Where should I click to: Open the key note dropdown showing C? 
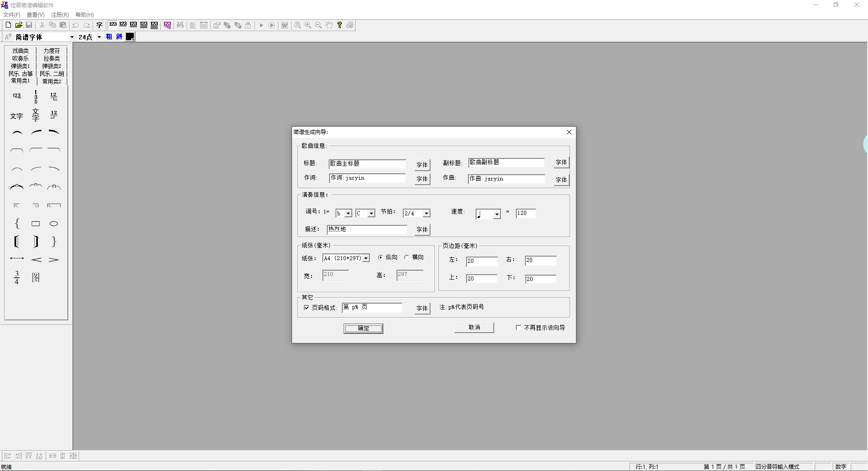371,214
